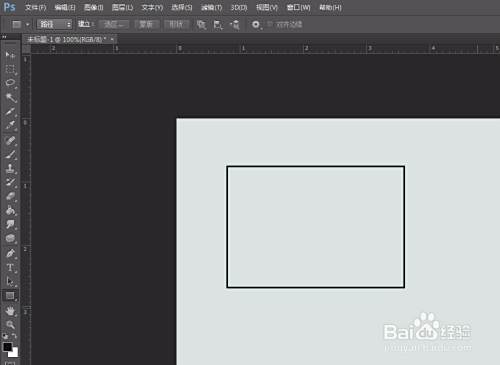Open the 编辑(E) menu
500x365 pixels.
coord(65,7)
